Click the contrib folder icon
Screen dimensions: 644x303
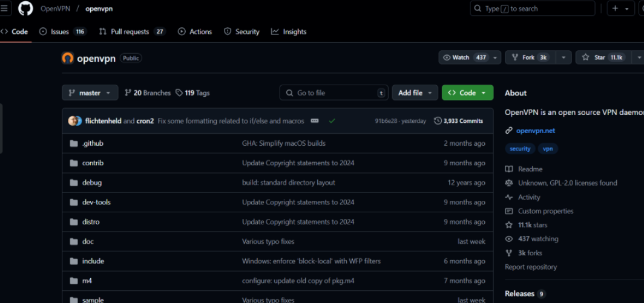74,163
